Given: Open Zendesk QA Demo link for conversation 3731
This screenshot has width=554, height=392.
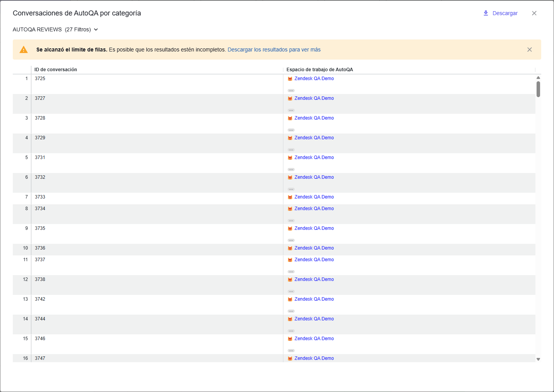Looking at the screenshot, I should point(314,157).
